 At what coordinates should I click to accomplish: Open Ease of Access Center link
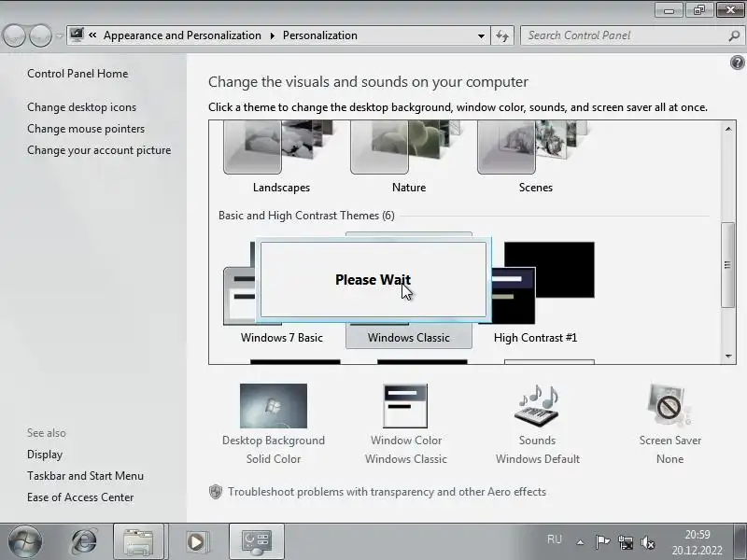click(x=80, y=497)
